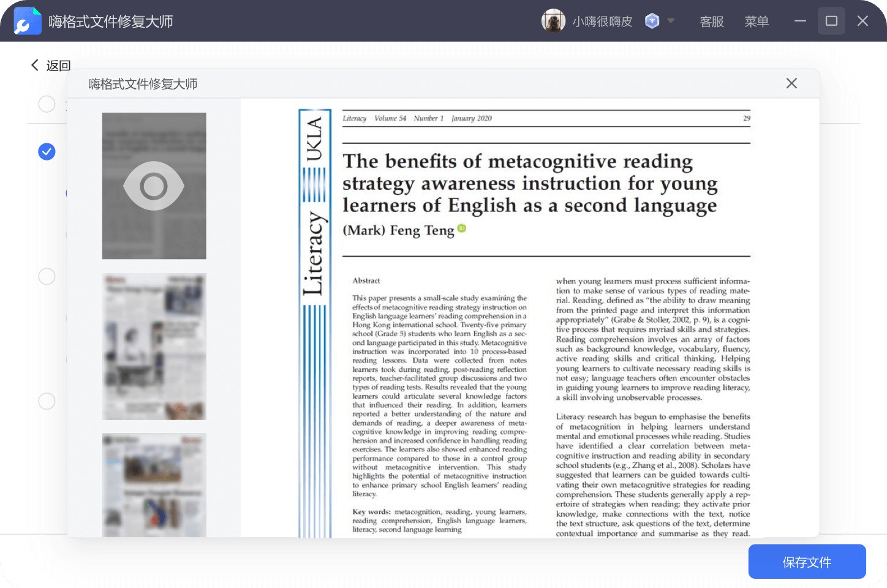The height and width of the screenshot is (588, 887).
Task: Open the 客服 customer service menu
Action: [711, 21]
